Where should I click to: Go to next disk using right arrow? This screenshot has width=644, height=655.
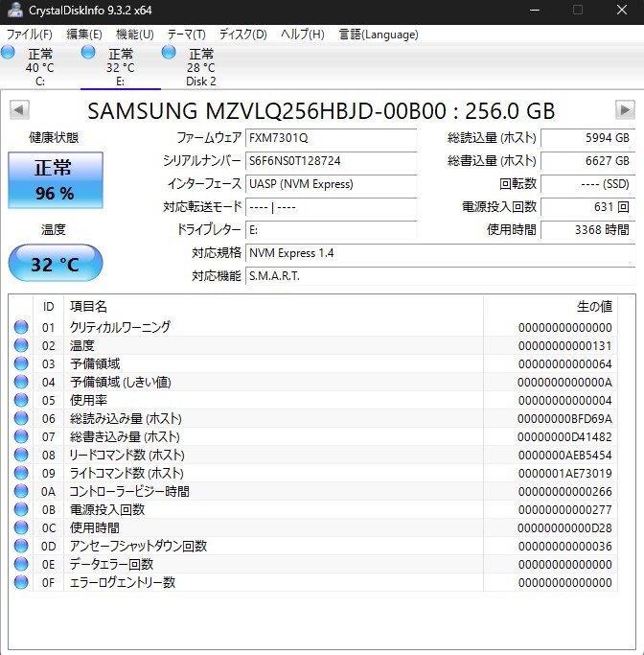(x=625, y=110)
